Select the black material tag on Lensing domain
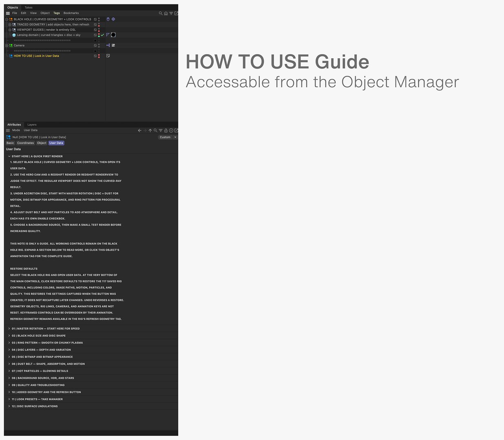This screenshot has width=504, height=440. [x=113, y=35]
